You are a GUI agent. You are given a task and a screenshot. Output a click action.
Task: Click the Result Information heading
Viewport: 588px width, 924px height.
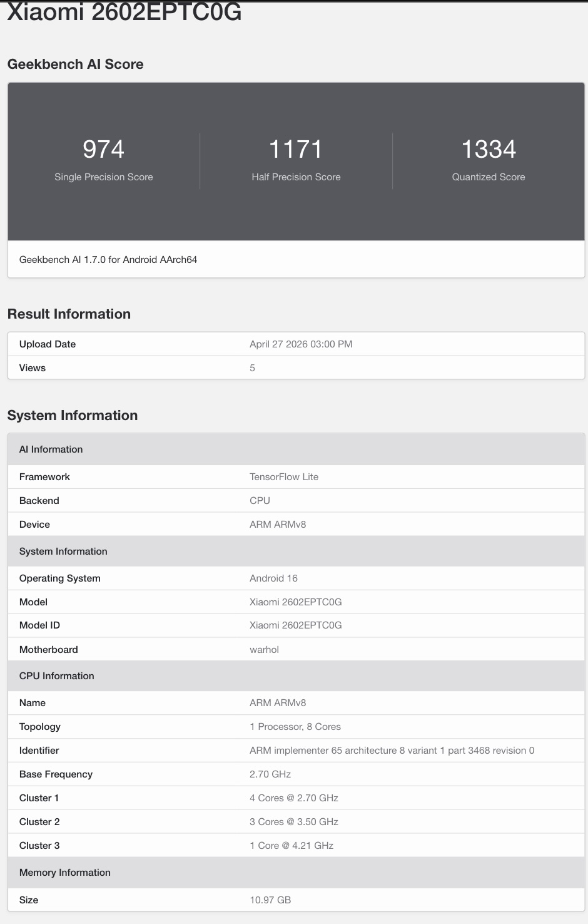click(69, 314)
